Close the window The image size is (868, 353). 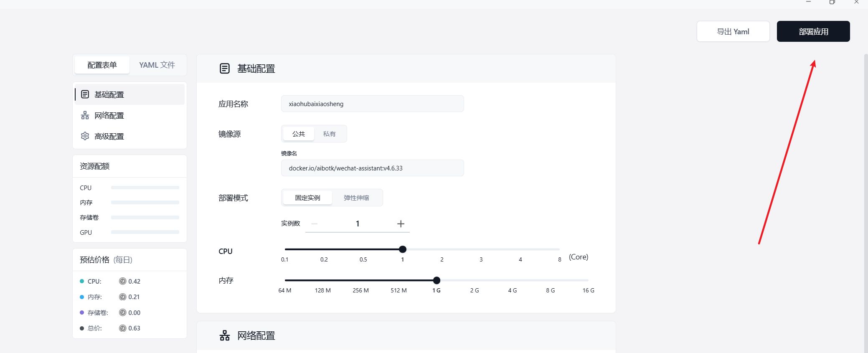point(856,2)
